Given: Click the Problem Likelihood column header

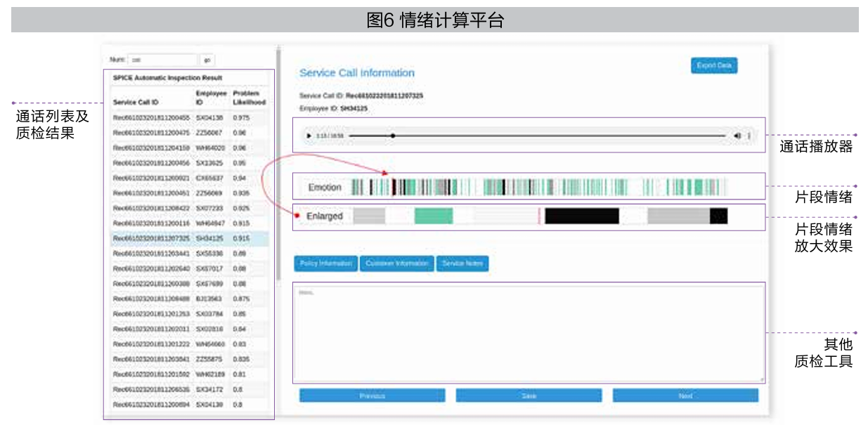Looking at the screenshot, I should click(249, 98).
